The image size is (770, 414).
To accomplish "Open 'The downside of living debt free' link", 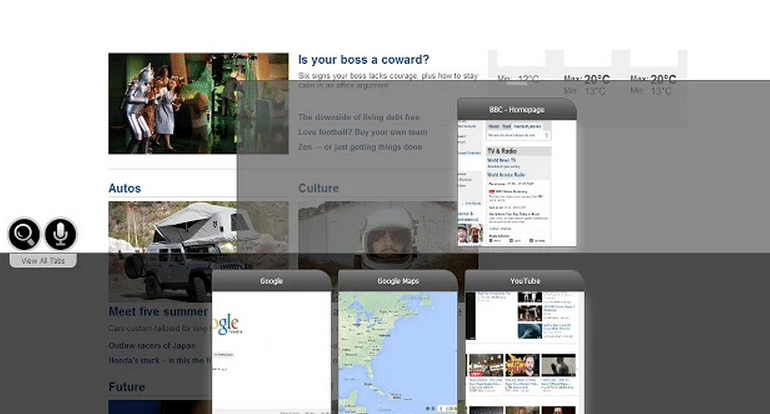I will [359, 117].
